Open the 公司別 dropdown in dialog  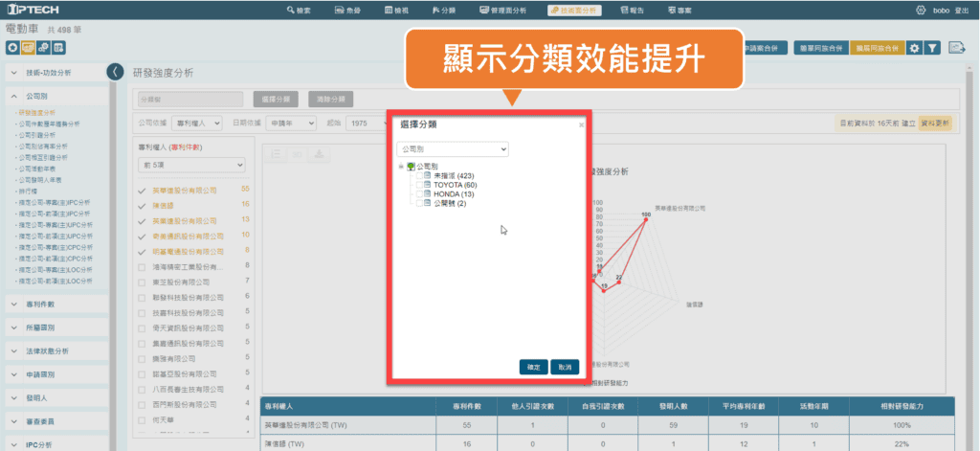tap(453, 149)
